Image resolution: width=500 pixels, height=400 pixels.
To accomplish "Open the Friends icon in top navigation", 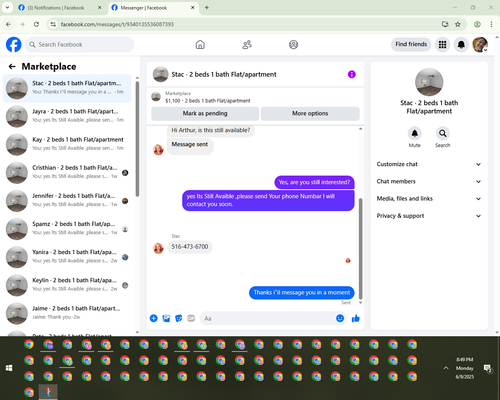I will [247, 45].
